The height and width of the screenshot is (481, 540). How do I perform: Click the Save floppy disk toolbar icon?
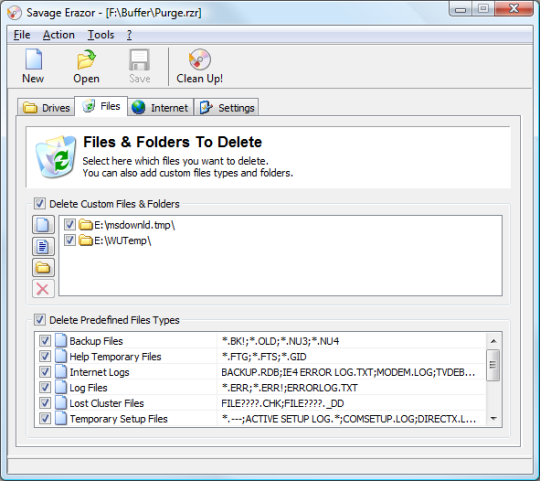coord(139,60)
